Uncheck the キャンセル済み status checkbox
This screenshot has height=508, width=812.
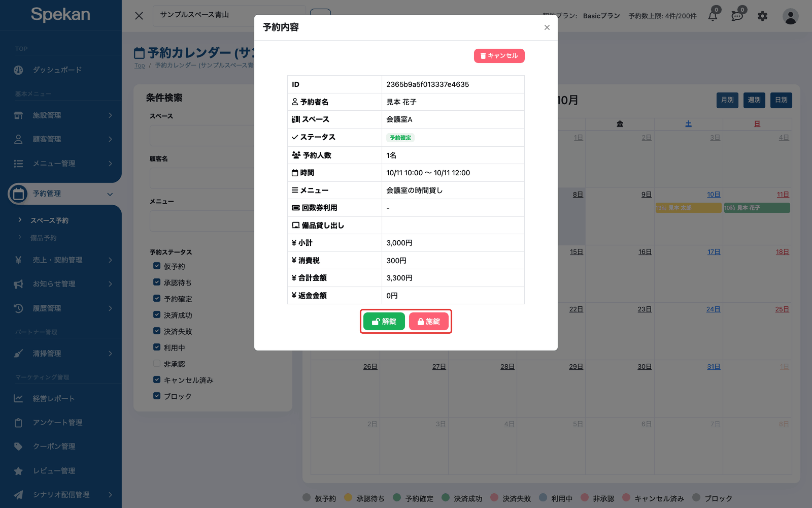click(157, 379)
